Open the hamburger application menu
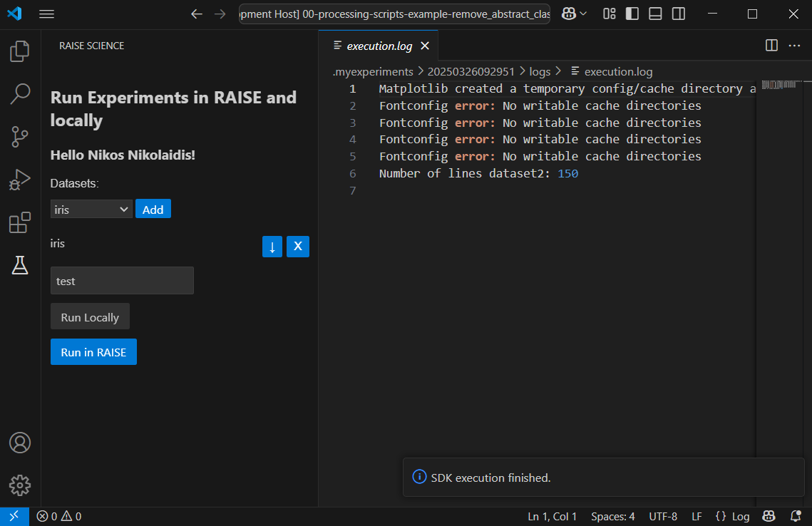 coord(46,14)
